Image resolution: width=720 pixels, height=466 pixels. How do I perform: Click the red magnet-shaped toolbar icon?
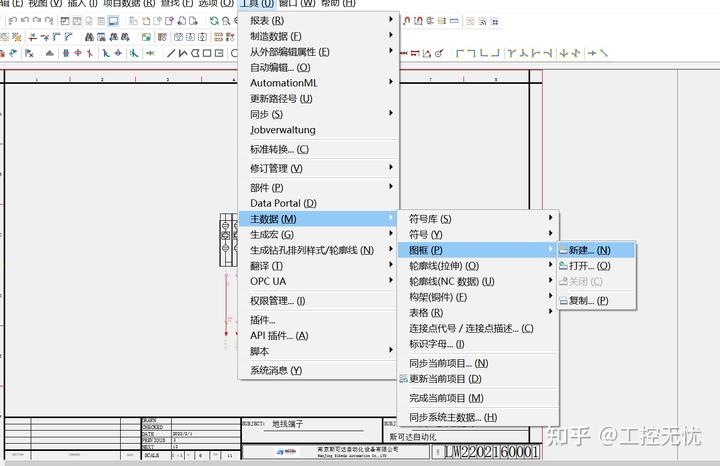click(x=406, y=21)
